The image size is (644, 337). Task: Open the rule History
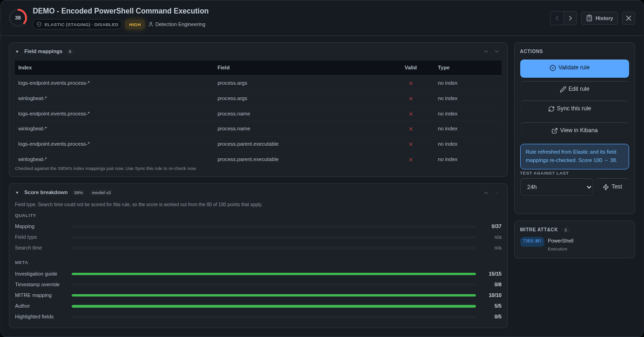click(x=599, y=18)
